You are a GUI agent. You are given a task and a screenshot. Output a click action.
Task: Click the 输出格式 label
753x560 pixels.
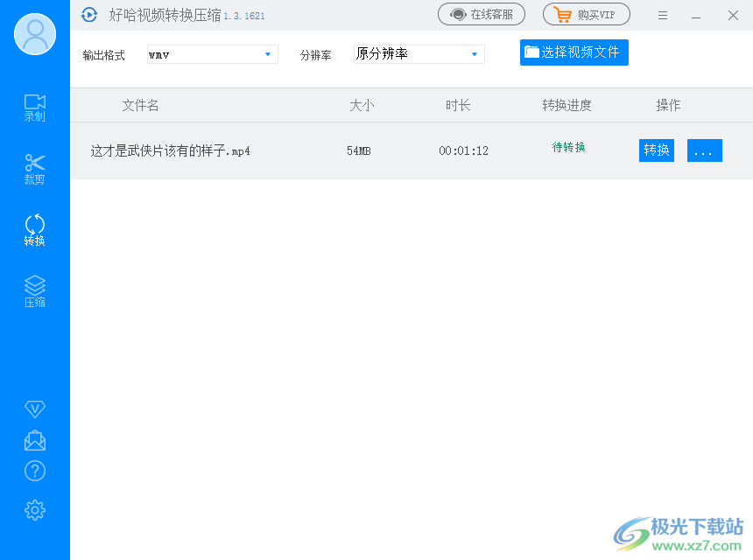point(103,55)
